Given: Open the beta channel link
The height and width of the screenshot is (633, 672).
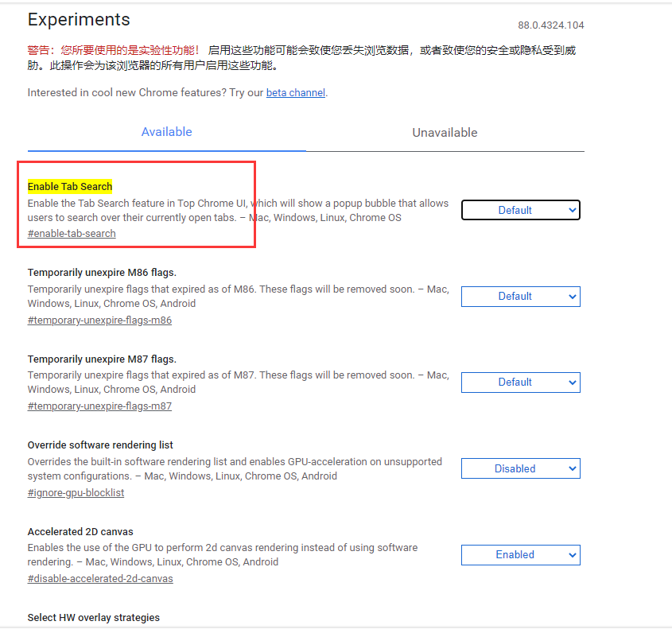Looking at the screenshot, I should click(295, 92).
